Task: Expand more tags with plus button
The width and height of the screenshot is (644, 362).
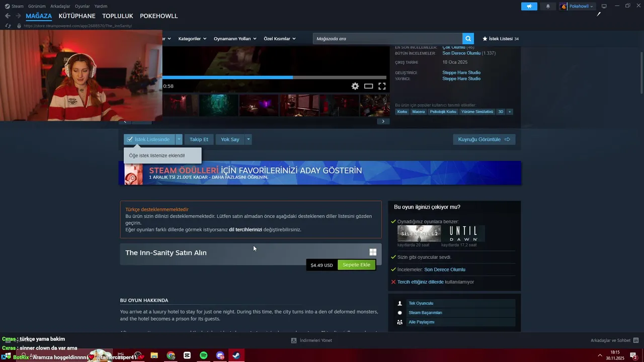Action: [x=510, y=112]
